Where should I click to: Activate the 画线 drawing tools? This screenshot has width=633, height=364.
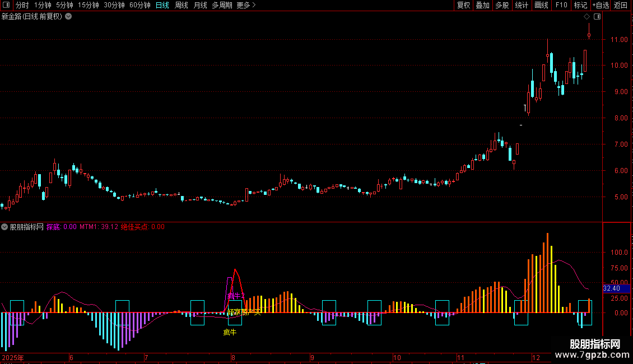click(541, 5)
